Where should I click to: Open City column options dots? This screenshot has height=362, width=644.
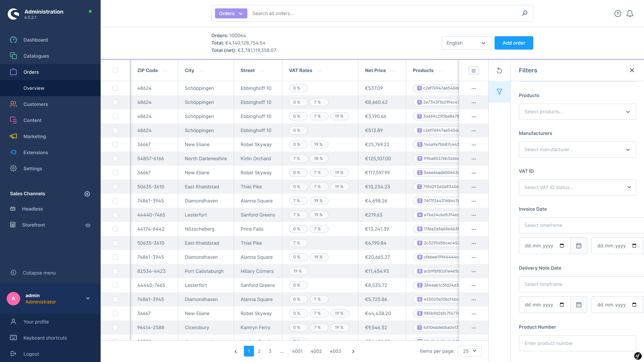coord(202,71)
